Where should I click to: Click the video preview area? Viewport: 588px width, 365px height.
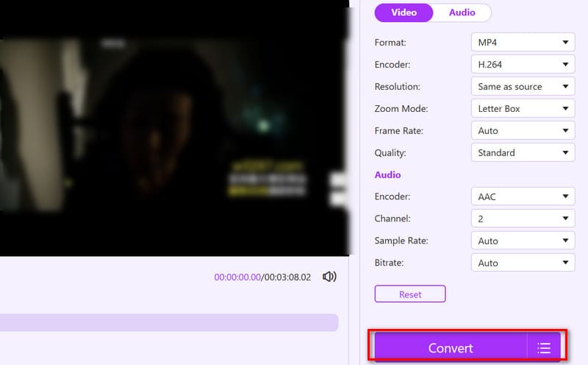click(x=173, y=129)
